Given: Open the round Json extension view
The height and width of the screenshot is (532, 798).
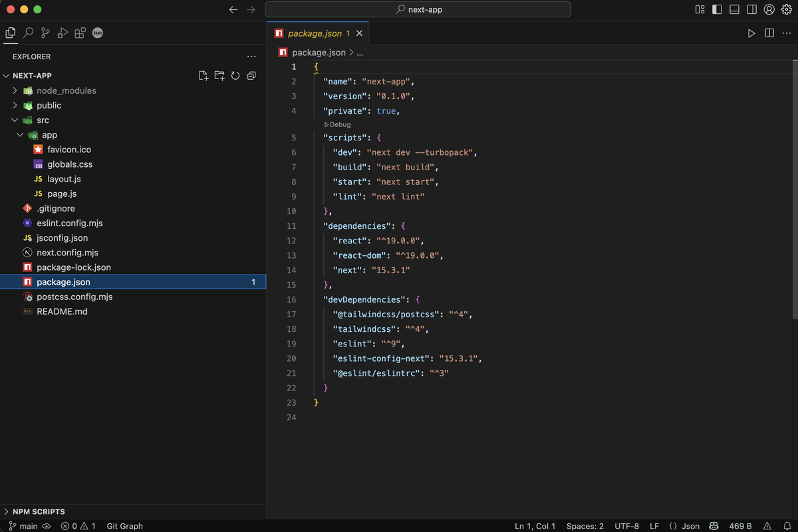Looking at the screenshot, I should click(98, 33).
